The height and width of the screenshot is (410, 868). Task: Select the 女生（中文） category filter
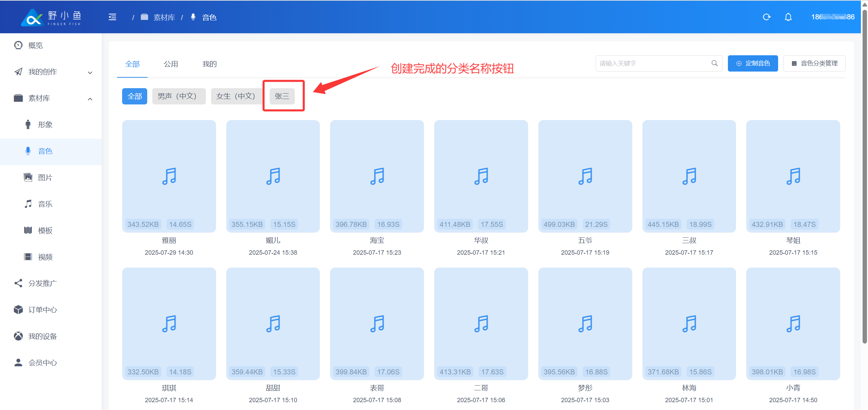click(236, 96)
